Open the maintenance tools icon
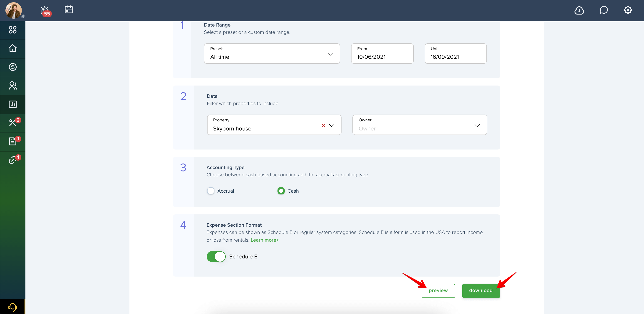644x314 pixels. (13, 123)
